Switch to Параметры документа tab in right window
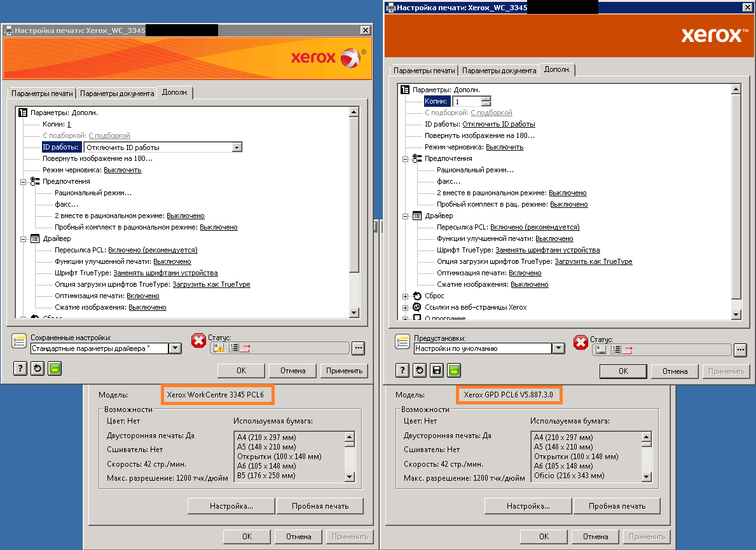 pos(499,71)
